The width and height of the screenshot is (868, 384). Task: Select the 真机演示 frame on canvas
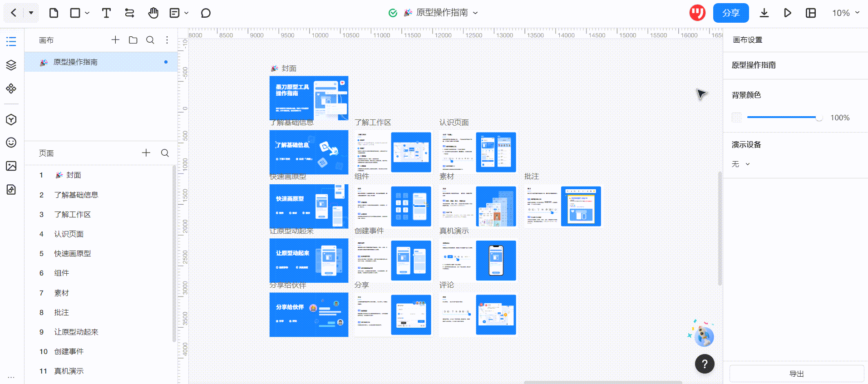[478, 261]
